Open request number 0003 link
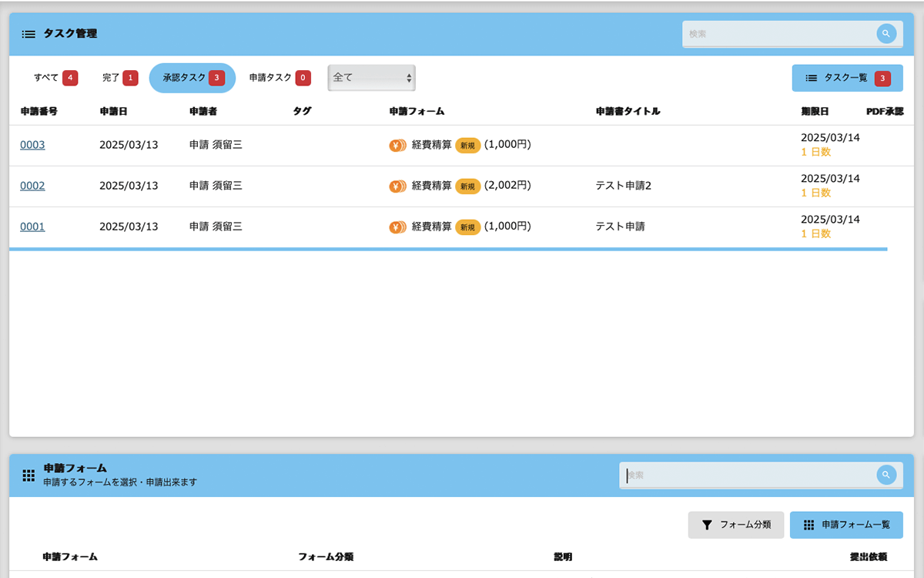 [32, 145]
